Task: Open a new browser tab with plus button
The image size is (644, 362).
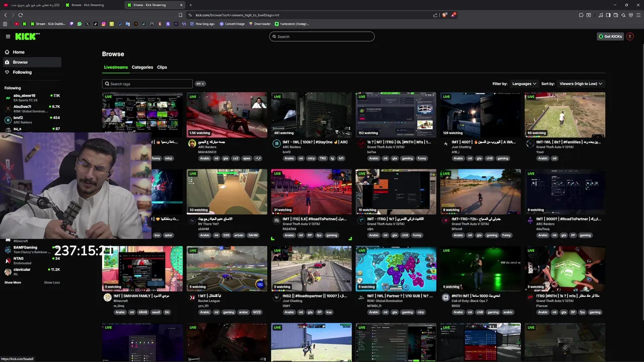Action: point(191,5)
